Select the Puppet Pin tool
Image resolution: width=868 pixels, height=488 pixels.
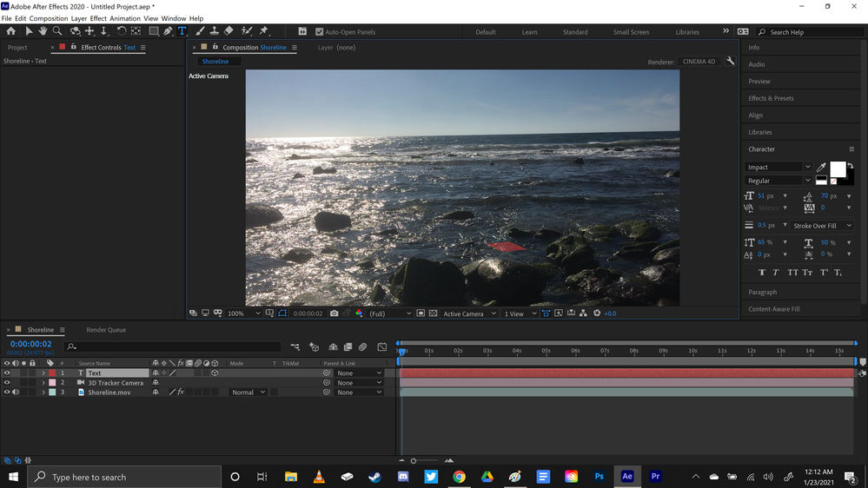[x=264, y=31]
